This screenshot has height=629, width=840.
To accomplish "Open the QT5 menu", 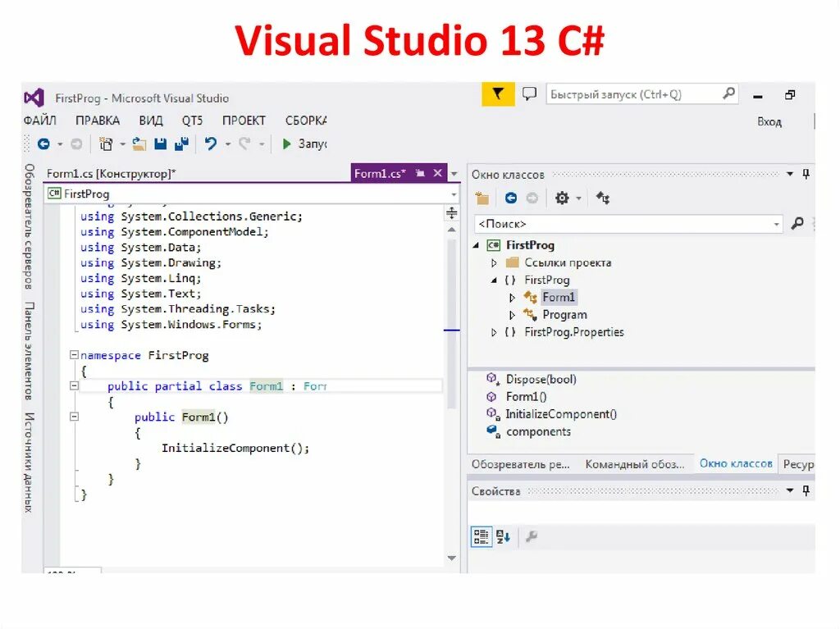I will pos(192,121).
